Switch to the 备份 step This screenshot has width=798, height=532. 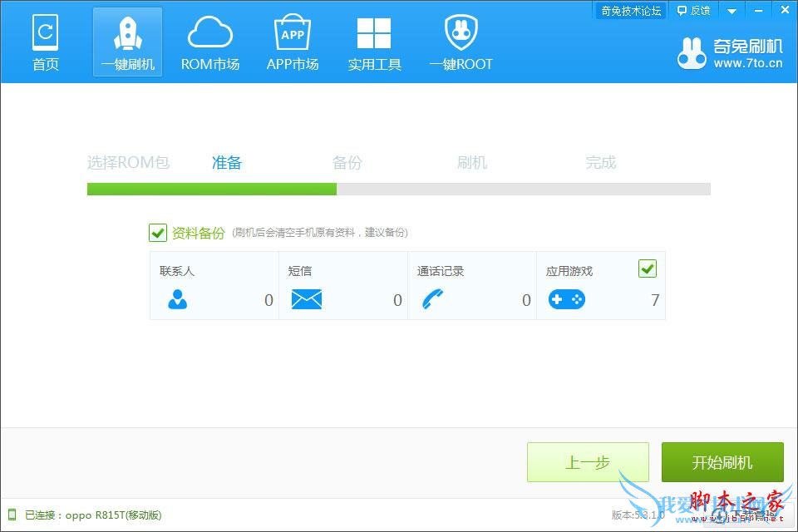[x=347, y=162]
